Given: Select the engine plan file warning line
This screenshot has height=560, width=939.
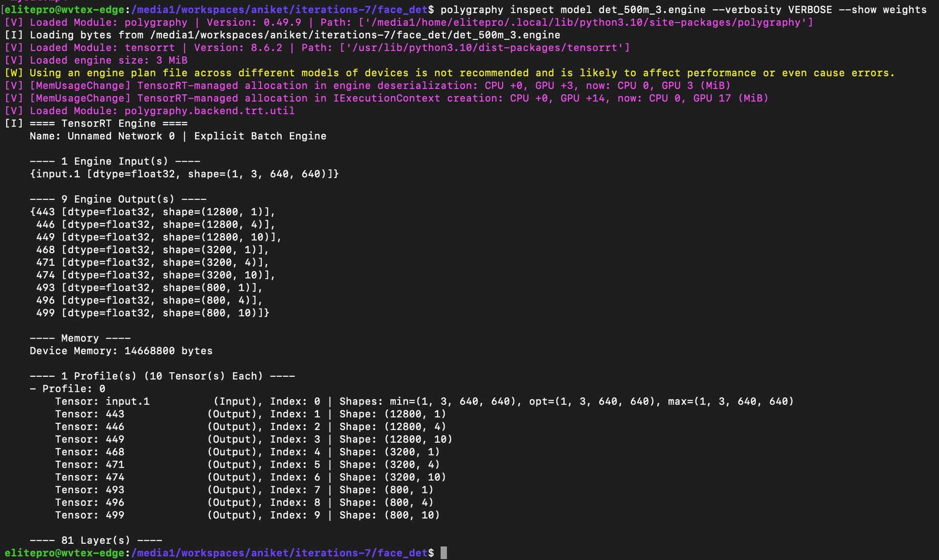Looking at the screenshot, I should tap(450, 72).
